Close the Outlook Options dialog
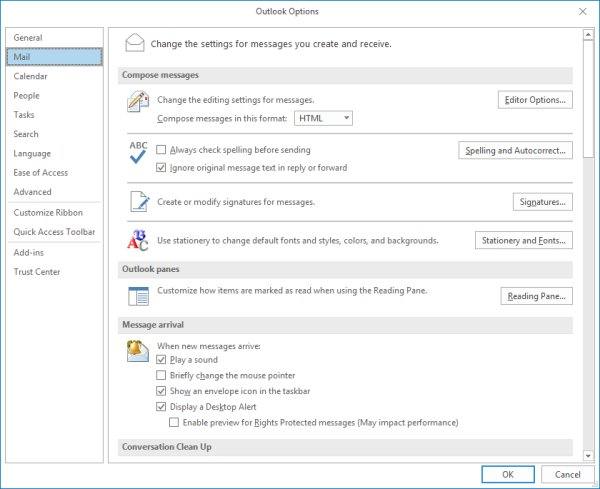600x489 pixels. (x=582, y=11)
